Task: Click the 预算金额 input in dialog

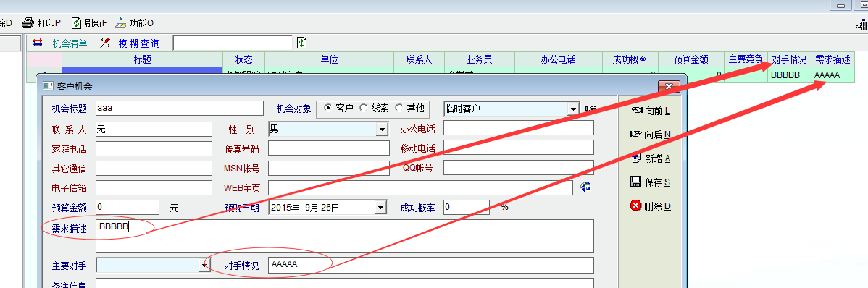Action: [128, 208]
